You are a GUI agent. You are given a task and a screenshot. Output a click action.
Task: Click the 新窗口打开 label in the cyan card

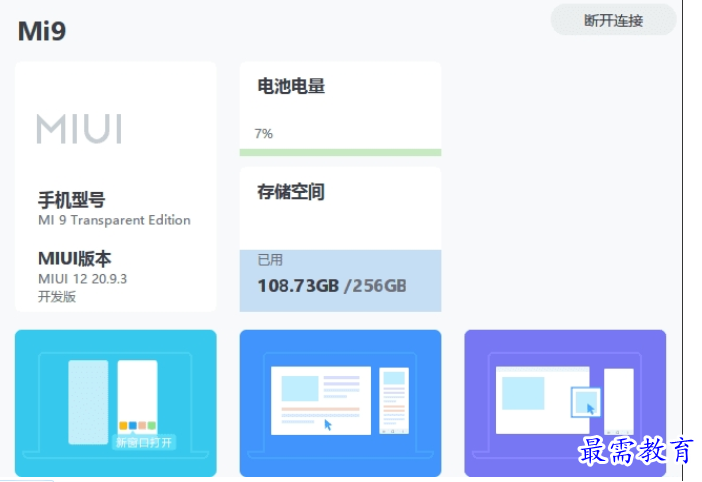click(x=144, y=443)
